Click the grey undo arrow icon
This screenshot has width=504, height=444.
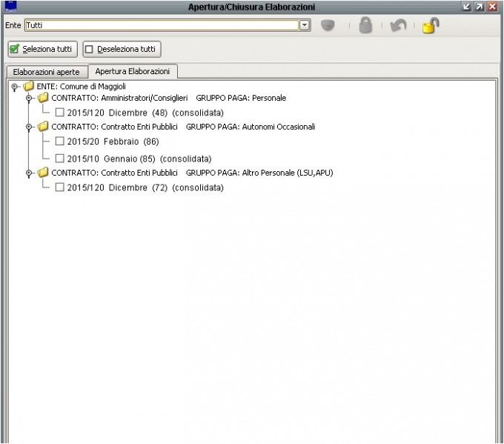pos(398,25)
